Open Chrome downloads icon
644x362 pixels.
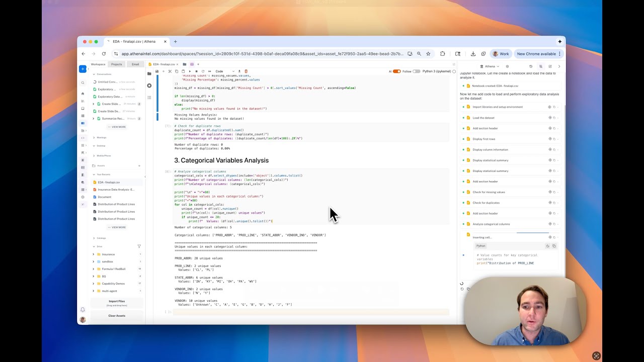click(x=473, y=54)
